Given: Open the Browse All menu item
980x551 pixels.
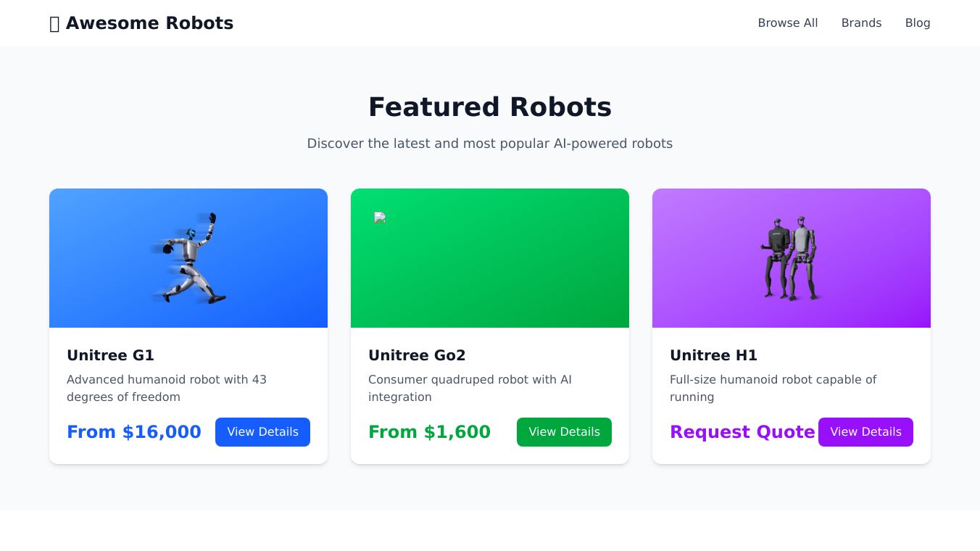Looking at the screenshot, I should pos(787,23).
